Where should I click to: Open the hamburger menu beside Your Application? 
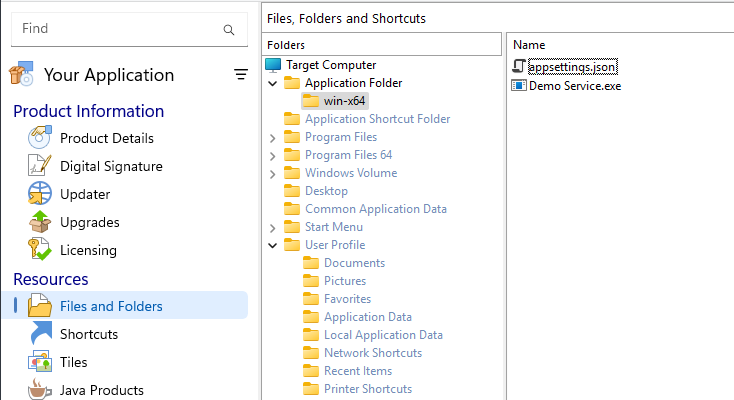pyautogui.click(x=240, y=75)
